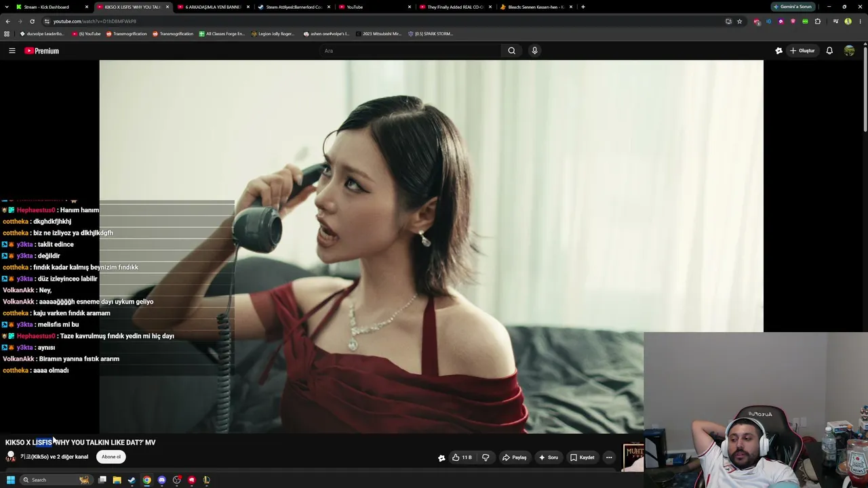Open Discord from the taskbar
Viewport: 868px width, 488px height.
pos(161,480)
